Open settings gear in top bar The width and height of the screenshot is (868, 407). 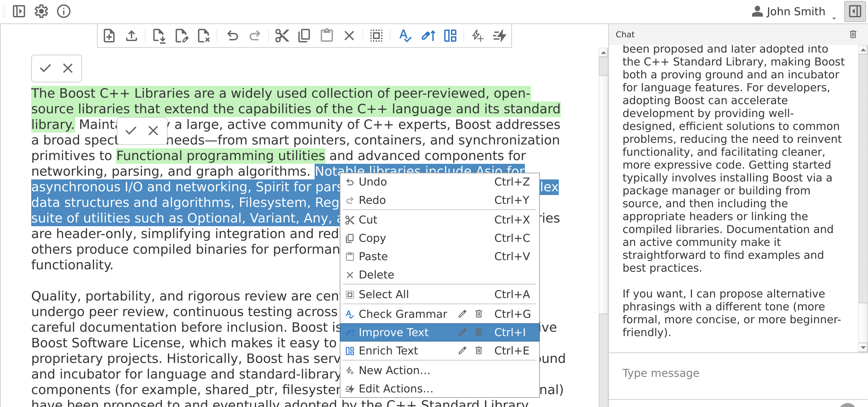click(x=41, y=12)
